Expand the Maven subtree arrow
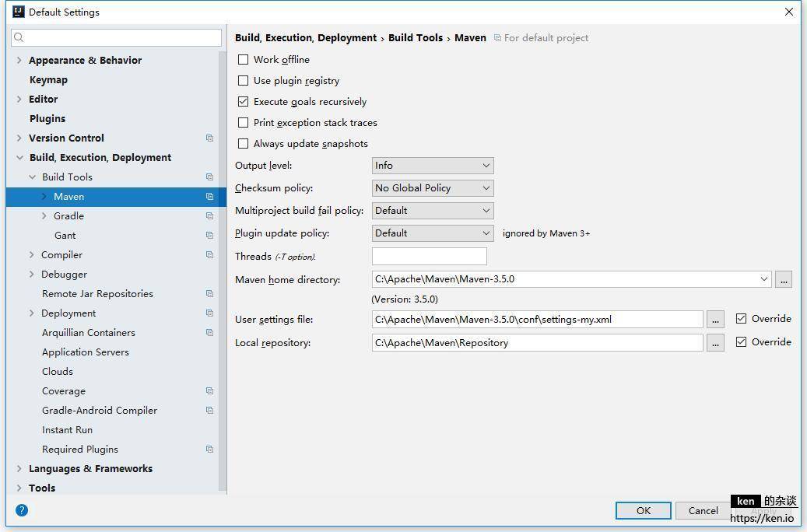The image size is (807, 532). tap(44, 197)
